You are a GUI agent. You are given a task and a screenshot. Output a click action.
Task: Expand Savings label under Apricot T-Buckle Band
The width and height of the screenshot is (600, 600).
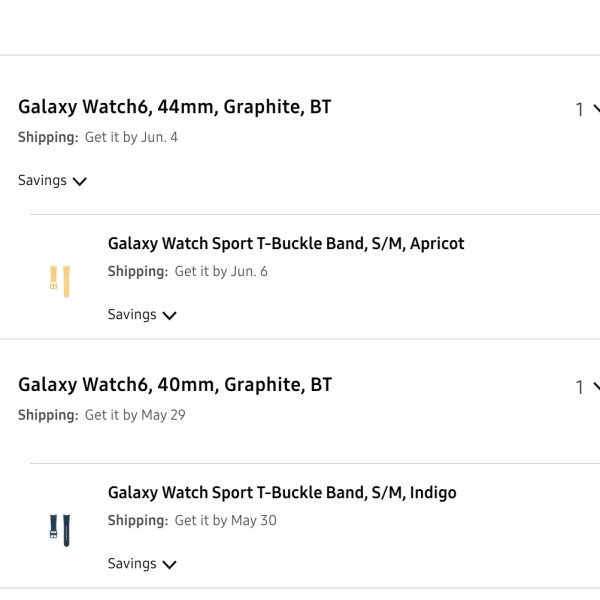pos(132,315)
